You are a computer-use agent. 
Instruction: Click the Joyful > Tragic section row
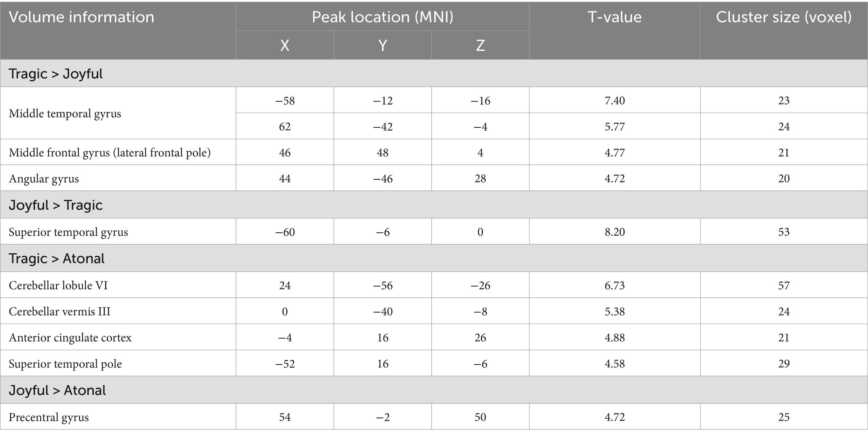(x=56, y=205)
